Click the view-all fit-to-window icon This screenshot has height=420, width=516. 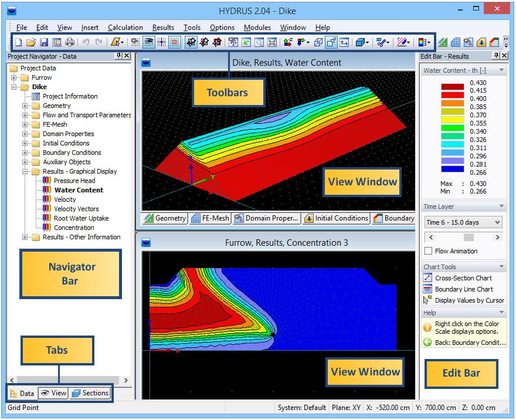pos(272,42)
